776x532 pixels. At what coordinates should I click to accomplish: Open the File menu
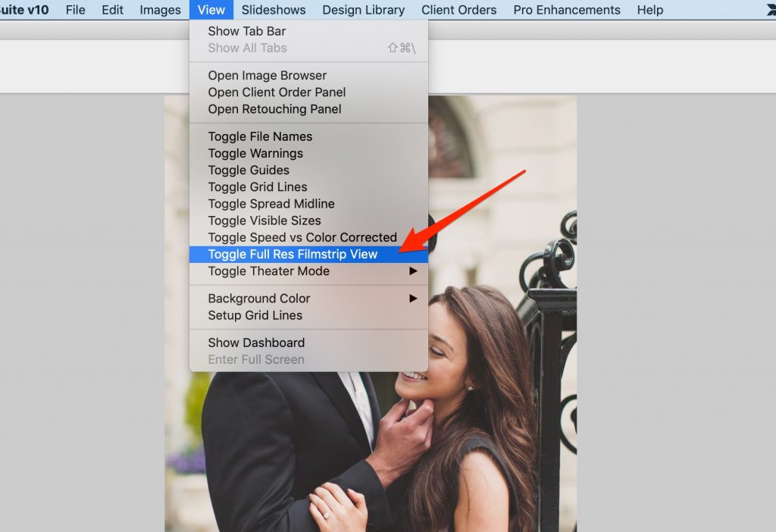75,10
